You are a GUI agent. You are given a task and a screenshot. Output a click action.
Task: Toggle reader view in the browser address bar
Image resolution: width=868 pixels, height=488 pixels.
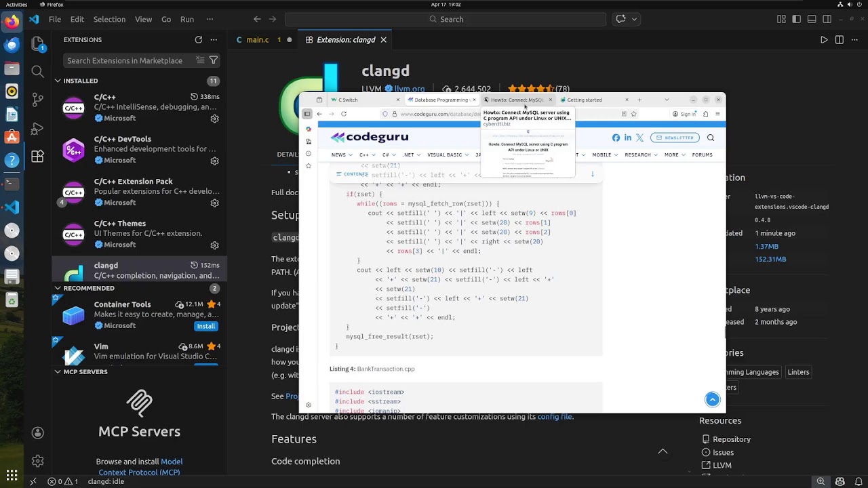pos(624,114)
